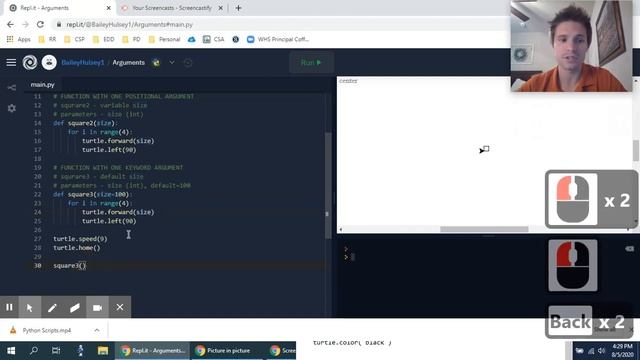Select the Screencastify eraser tool
The height and width of the screenshot is (360, 640).
pos(75,307)
